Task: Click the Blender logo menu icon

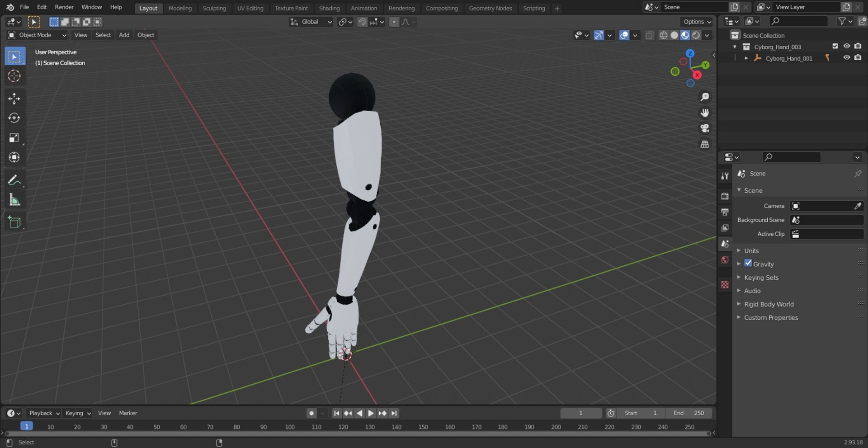Action: click(x=10, y=7)
